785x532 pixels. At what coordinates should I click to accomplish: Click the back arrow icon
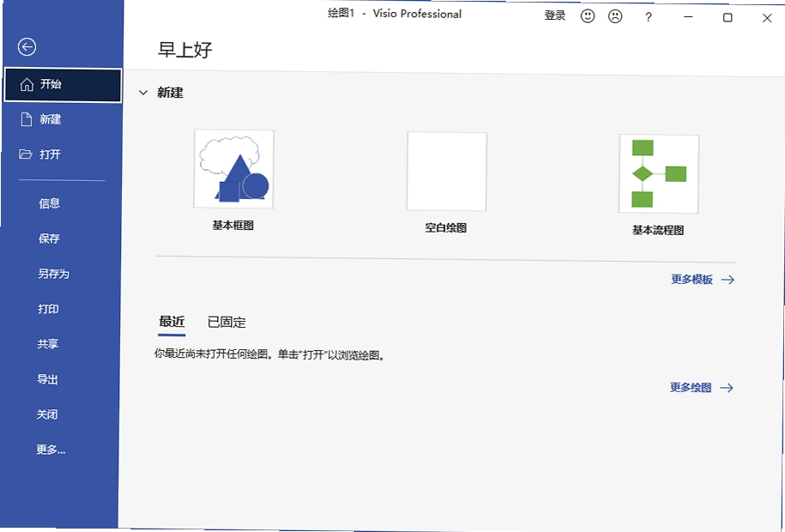(27, 47)
